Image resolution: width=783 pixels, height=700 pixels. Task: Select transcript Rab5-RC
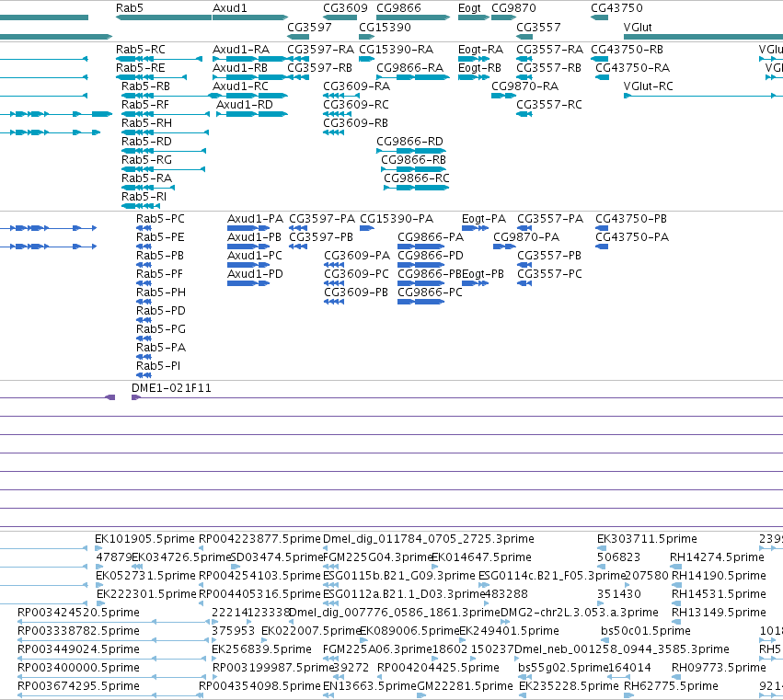pos(141,50)
